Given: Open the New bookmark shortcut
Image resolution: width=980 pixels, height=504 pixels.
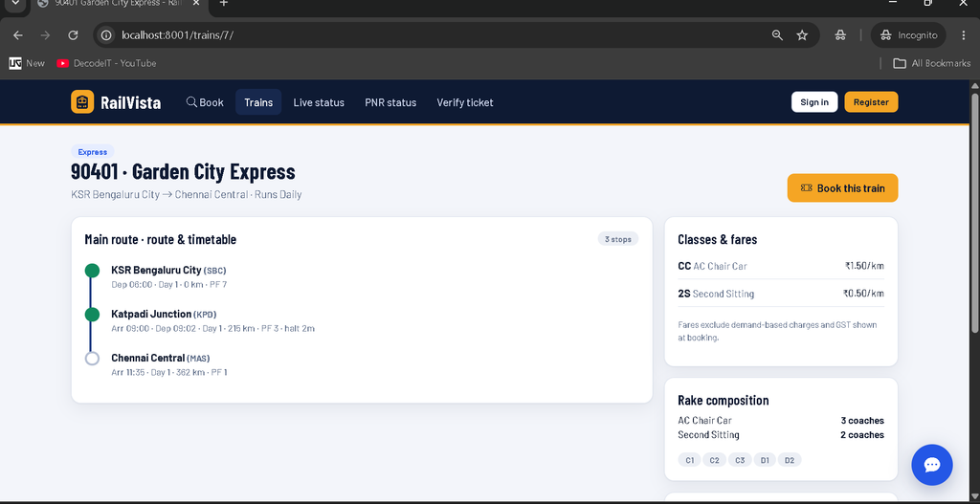Looking at the screenshot, I should click(x=27, y=63).
